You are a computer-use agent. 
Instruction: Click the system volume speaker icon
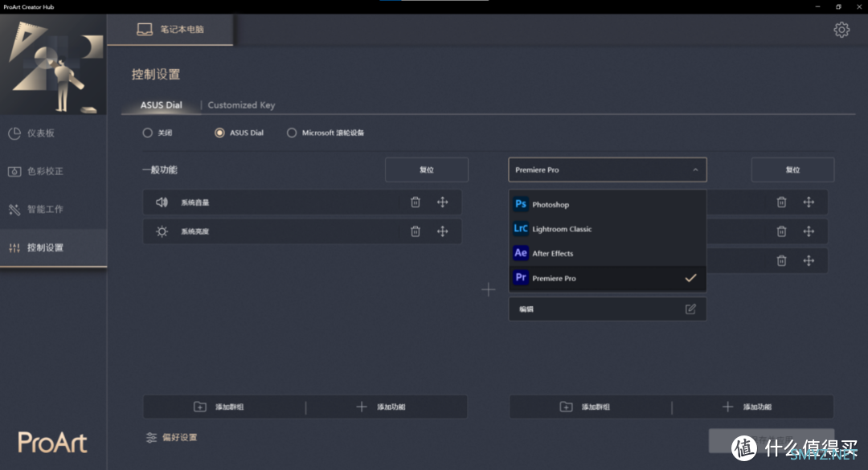point(162,202)
